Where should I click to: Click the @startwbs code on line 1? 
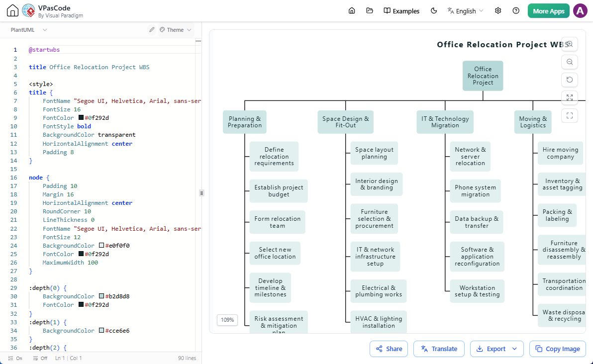[44, 50]
